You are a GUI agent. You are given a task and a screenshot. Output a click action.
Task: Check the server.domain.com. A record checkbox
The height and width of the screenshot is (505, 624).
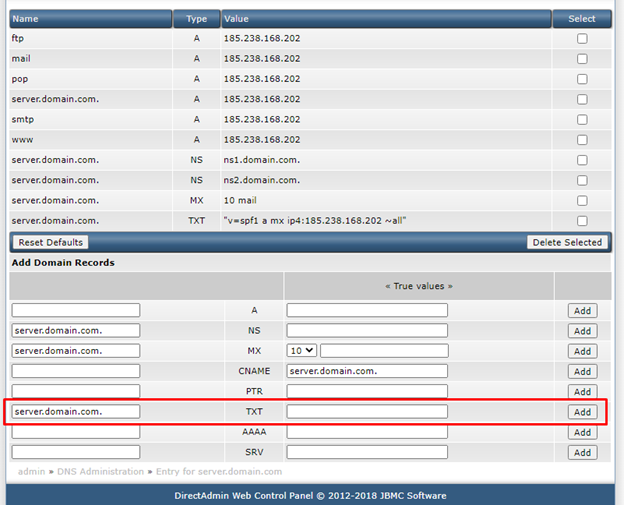point(582,99)
